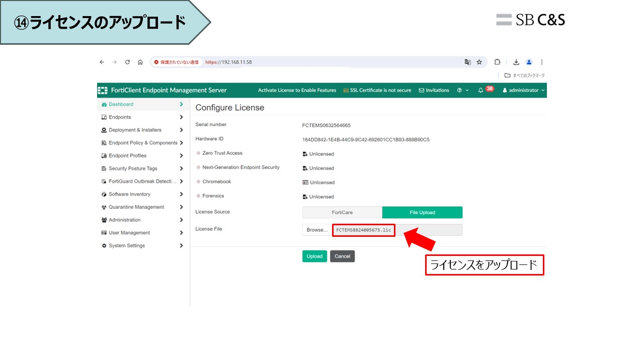This screenshot has height=362, width=644.
Task: Select FortiCare as the license source
Action: click(342, 213)
